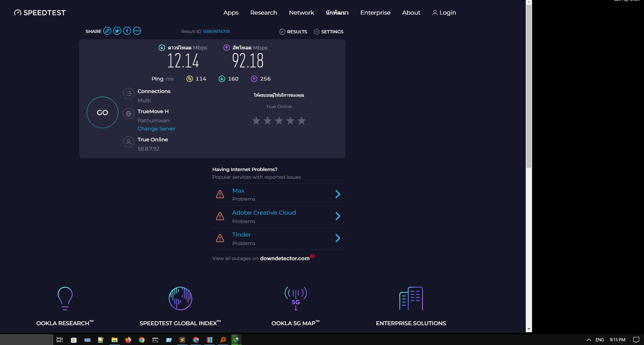The height and width of the screenshot is (345, 644).
Task: Open File Explorer from the taskbar
Action: [x=115, y=340]
